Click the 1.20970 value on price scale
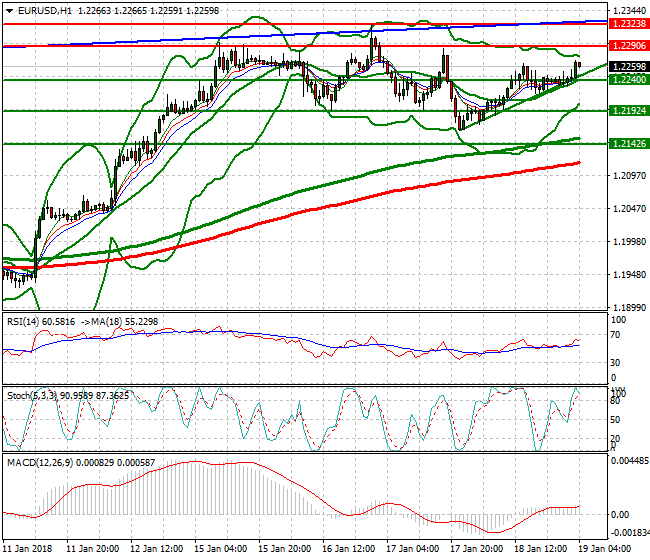650x560 pixels. (x=628, y=177)
